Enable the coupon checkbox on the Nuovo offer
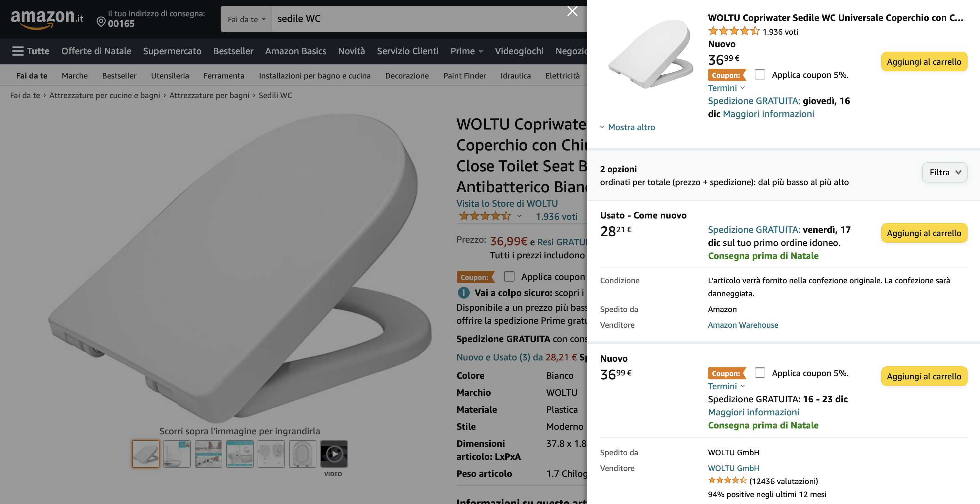Viewport: 980px width, 504px height. [x=760, y=372]
